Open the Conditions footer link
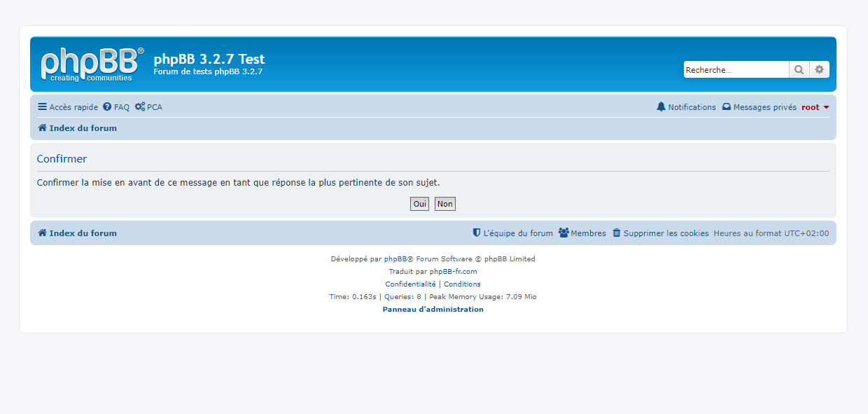 462,284
